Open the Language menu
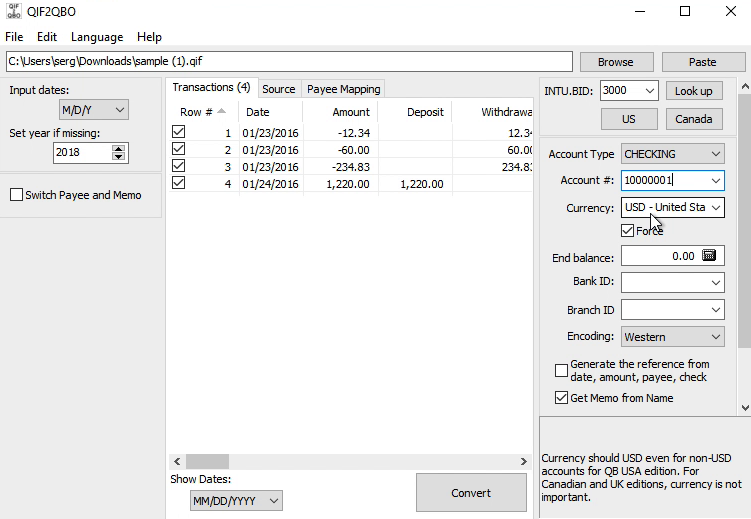This screenshot has width=751, height=519. point(97,37)
